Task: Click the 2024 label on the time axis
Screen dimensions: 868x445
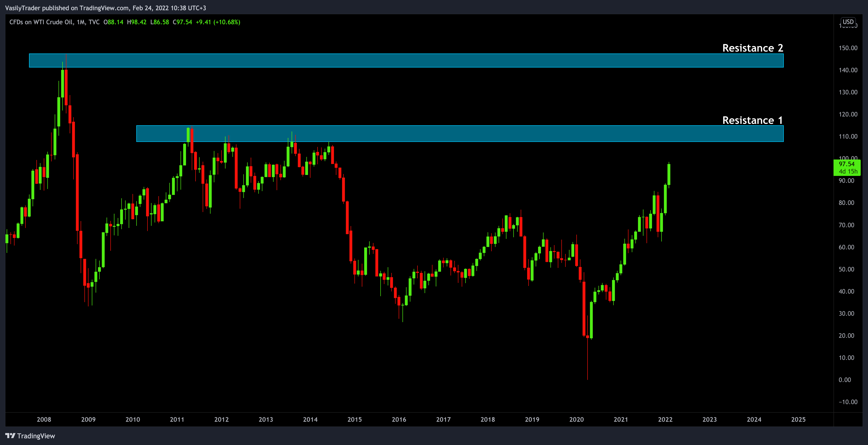Action: tap(754, 419)
